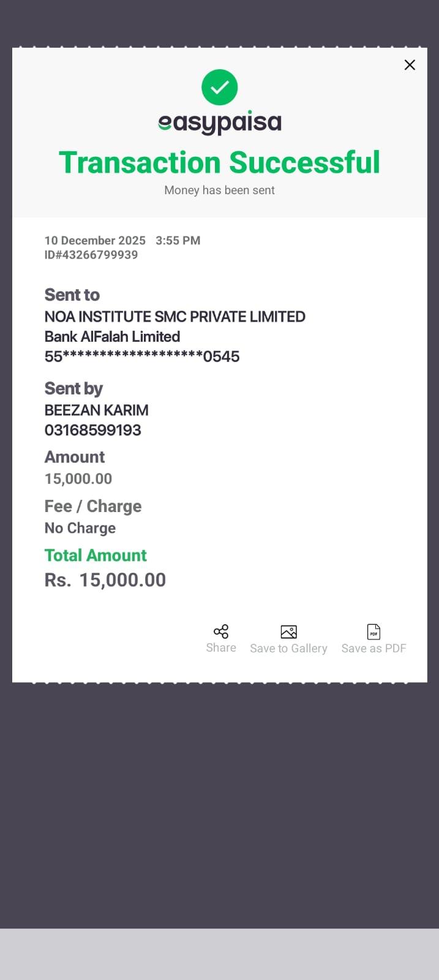This screenshot has height=980, width=439.
Task: Tap the Save as PDF file icon
Action: [373, 631]
